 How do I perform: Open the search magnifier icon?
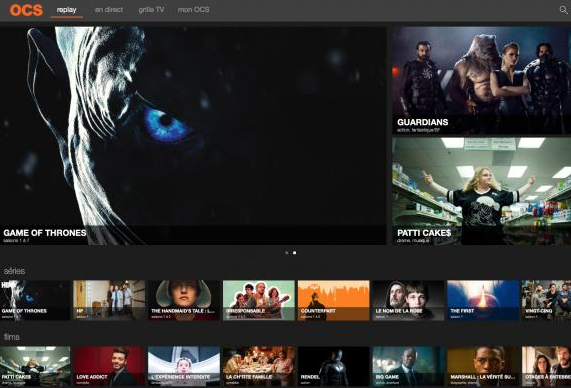(563, 10)
